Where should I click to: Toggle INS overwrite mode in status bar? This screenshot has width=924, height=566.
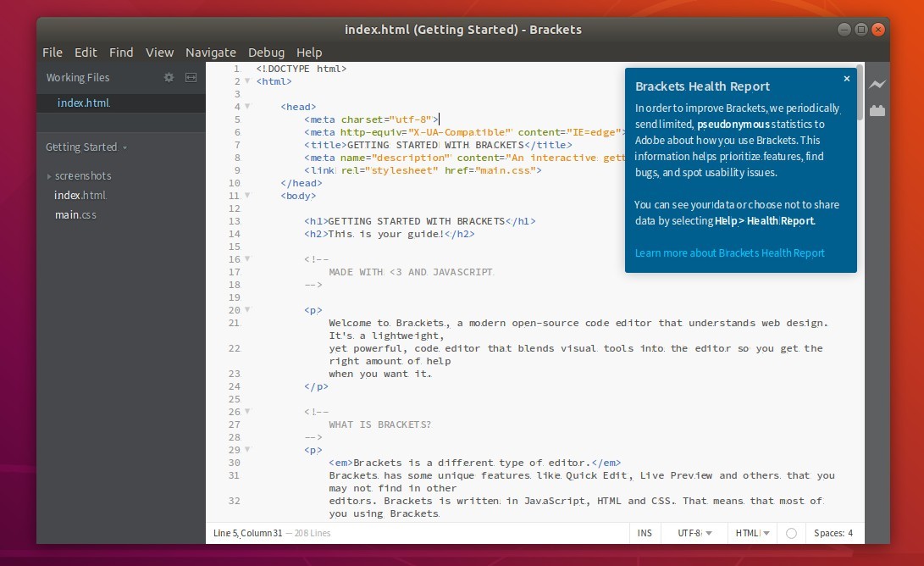[x=645, y=533]
